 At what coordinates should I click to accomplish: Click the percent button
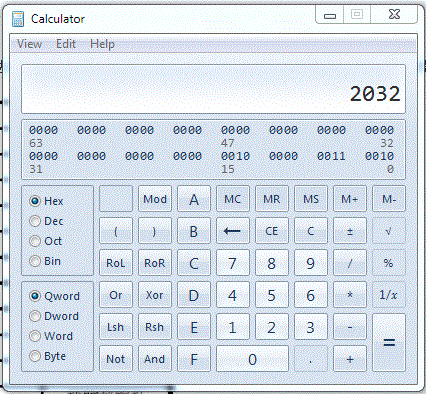389,263
